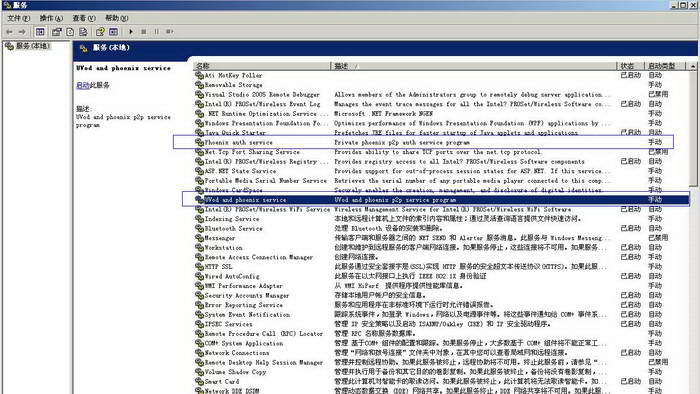Select Security Accounts Manager row
700x394 pixels.
click(442, 295)
